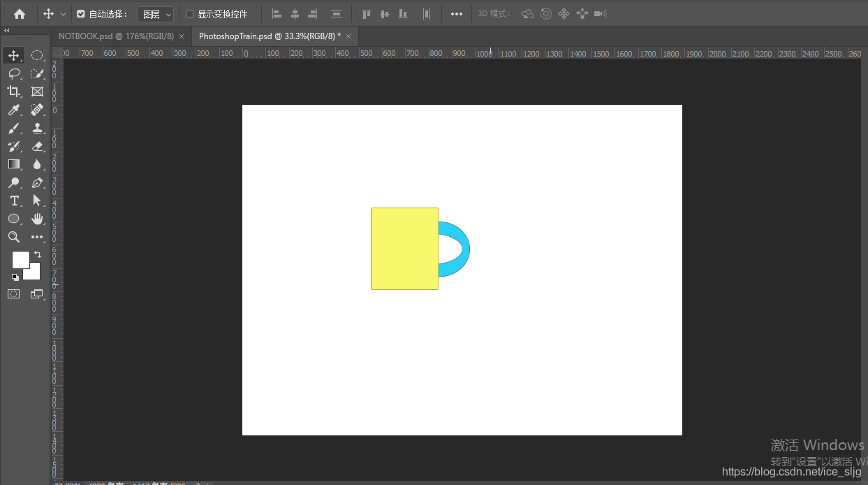Select the Move tool in the toolbox
Viewport: 868px width, 485px height.
coord(14,56)
